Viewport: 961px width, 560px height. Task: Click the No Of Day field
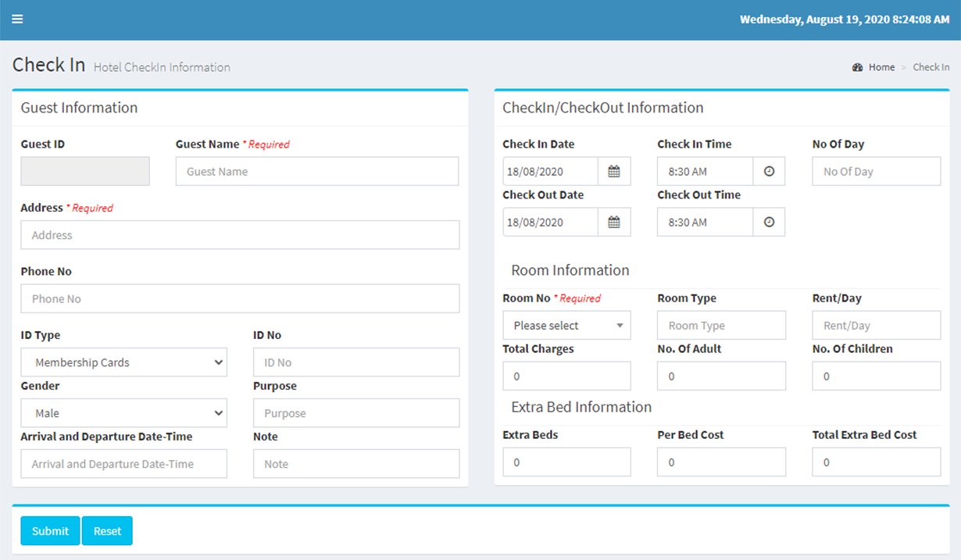click(x=876, y=172)
